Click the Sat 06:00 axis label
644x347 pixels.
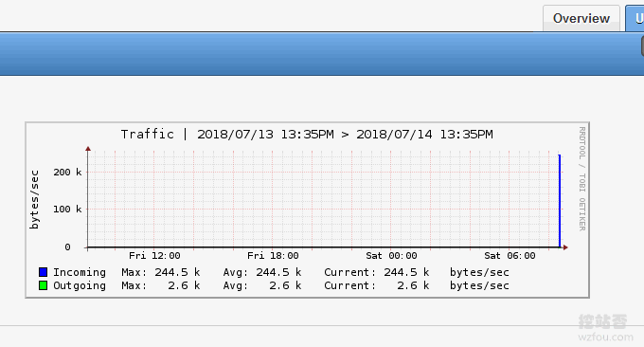[510, 256]
